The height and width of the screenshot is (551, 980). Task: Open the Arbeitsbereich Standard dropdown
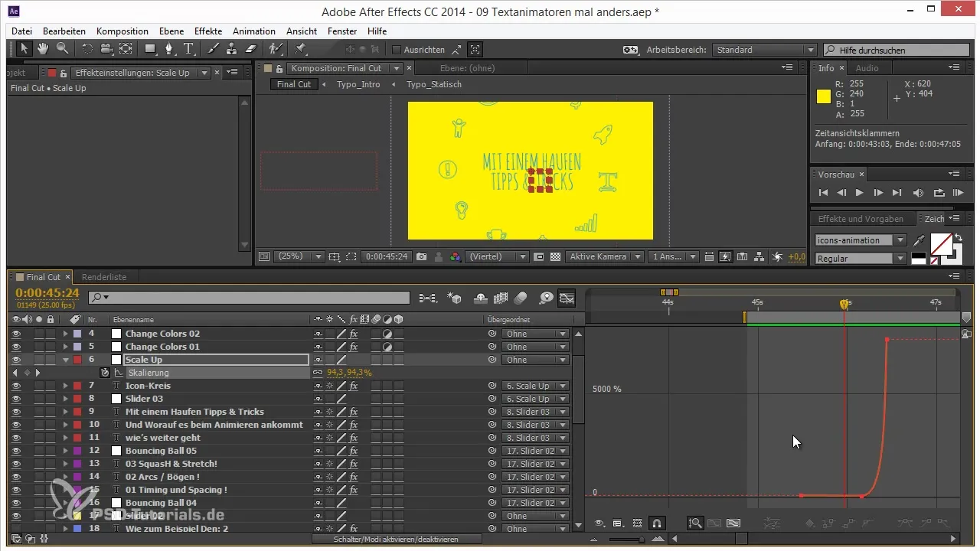pos(765,50)
